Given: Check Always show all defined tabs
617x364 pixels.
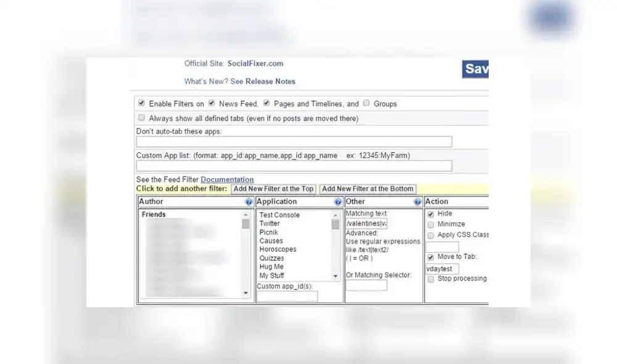Looking at the screenshot, I should [x=141, y=117].
